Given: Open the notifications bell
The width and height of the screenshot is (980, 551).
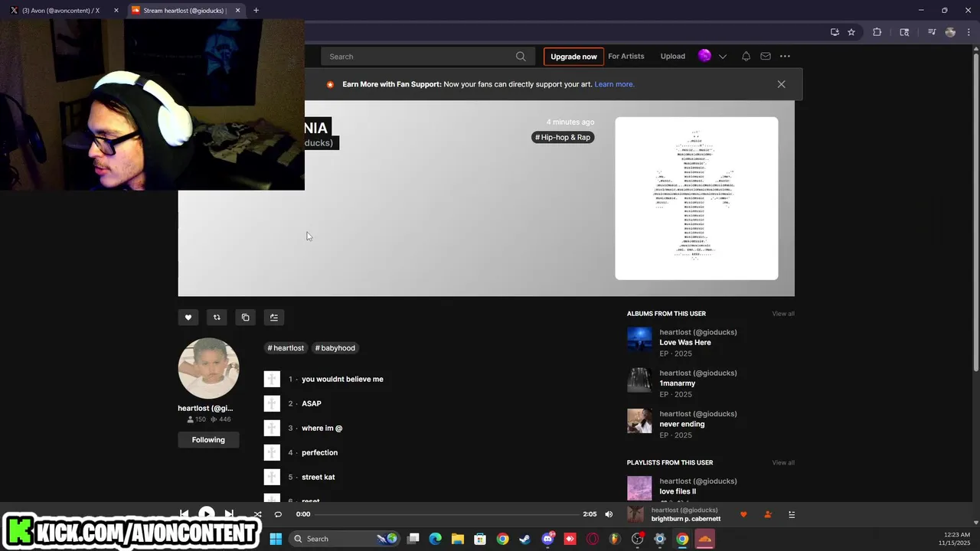Looking at the screenshot, I should coord(746,56).
